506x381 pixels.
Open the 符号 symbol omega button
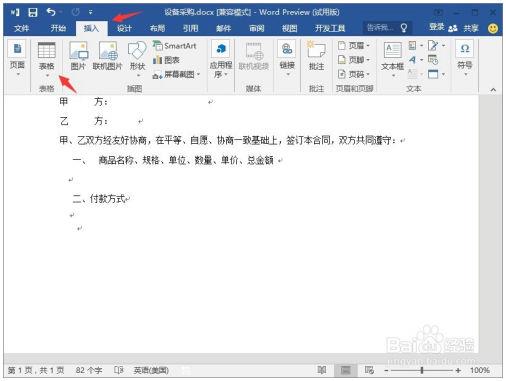pos(465,58)
